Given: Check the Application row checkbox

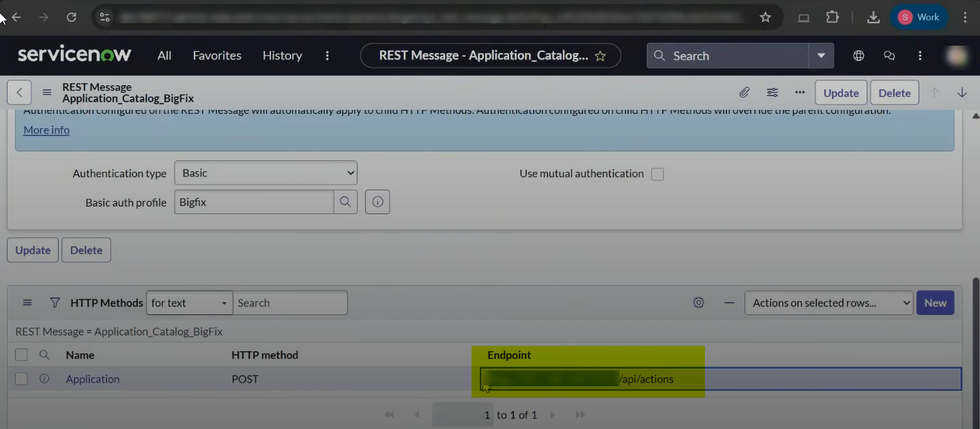Looking at the screenshot, I should pyautogui.click(x=21, y=379).
